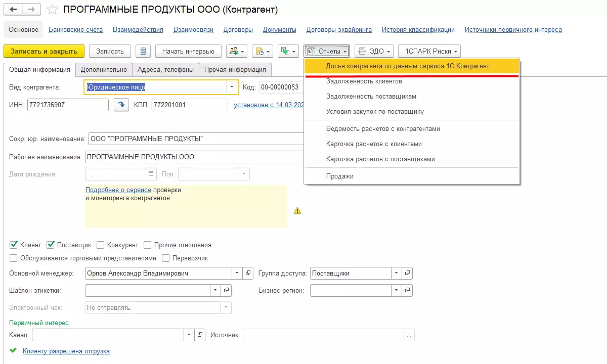Open the Основной менеджер record icon
The image size is (607, 364).
[x=248, y=274]
